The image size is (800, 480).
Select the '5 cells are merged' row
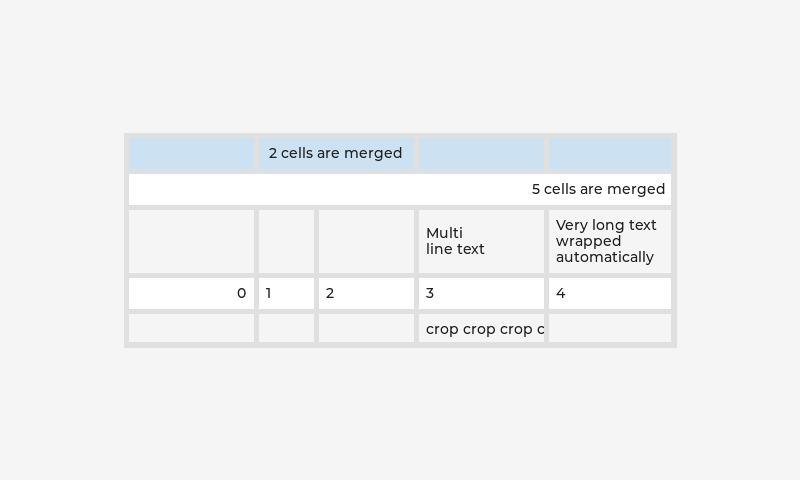400,189
